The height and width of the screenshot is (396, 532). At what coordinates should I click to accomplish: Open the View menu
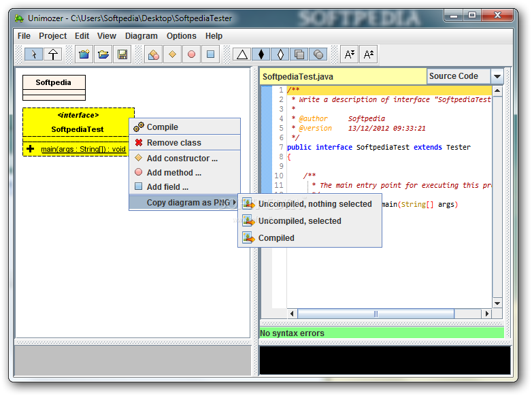[107, 36]
